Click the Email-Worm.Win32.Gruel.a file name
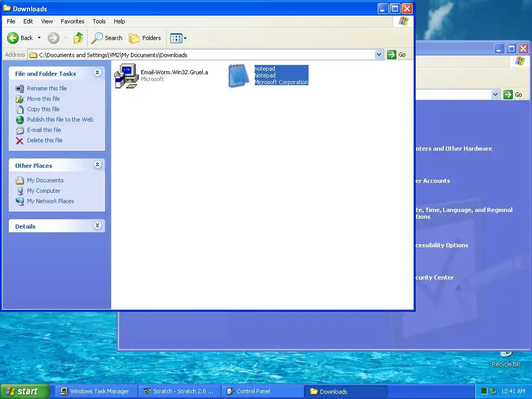The height and width of the screenshot is (399, 532). [x=175, y=72]
